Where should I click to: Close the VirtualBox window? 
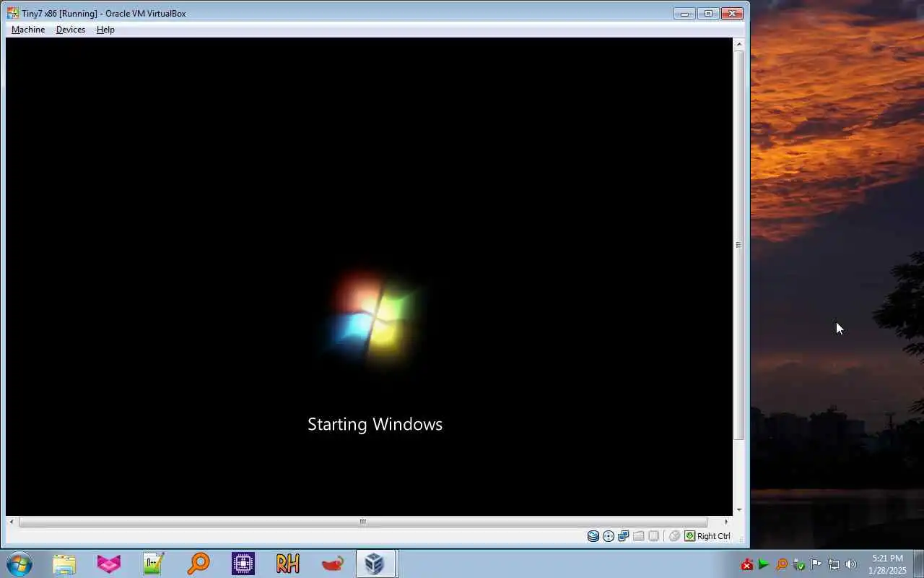(732, 13)
